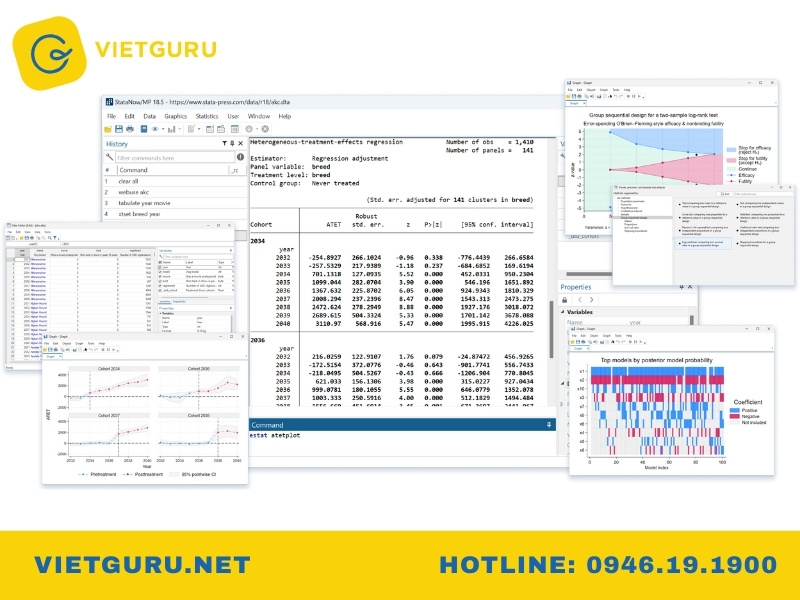Pin the Command panel

[x=549, y=424]
